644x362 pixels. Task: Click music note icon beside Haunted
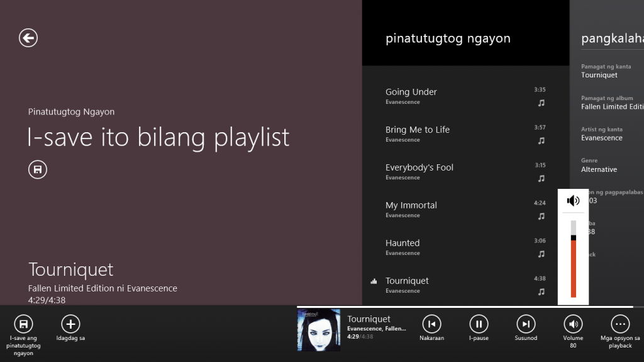click(x=541, y=254)
